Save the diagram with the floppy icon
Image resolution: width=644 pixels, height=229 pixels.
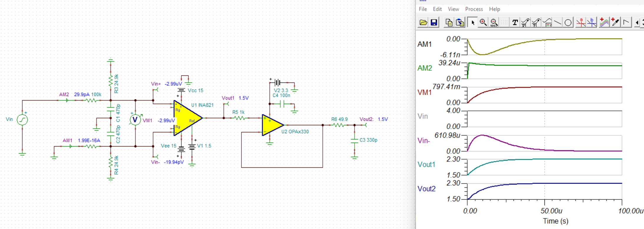click(x=434, y=22)
